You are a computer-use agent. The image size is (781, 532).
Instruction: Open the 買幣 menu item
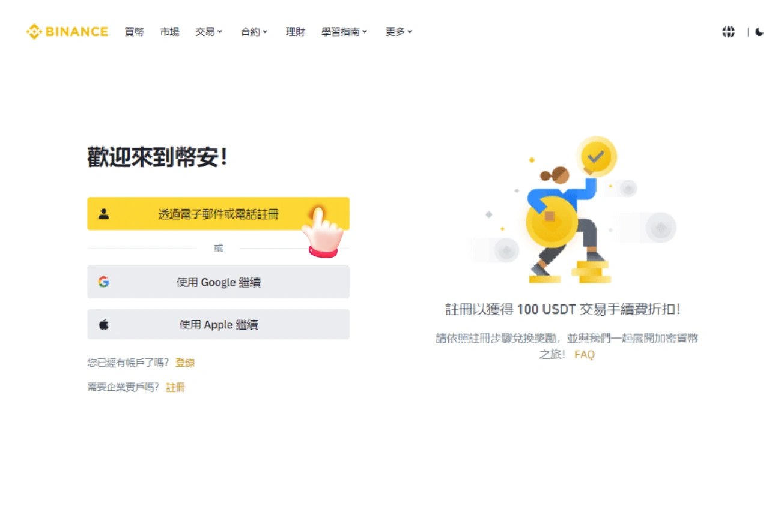click(x=134, y=32)
